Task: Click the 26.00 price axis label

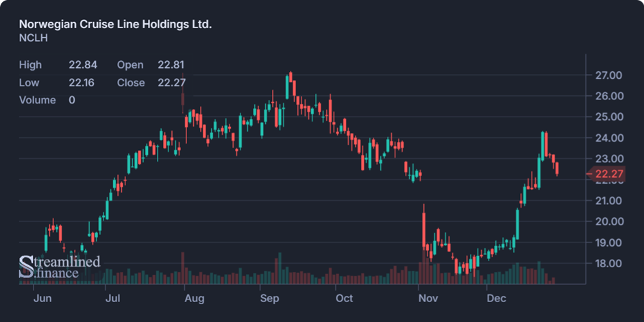Action: click(608, 96)
